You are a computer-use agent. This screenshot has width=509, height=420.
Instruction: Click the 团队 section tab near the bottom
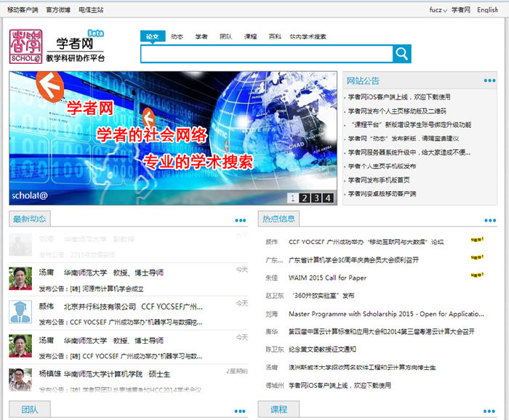click(30, 409)
